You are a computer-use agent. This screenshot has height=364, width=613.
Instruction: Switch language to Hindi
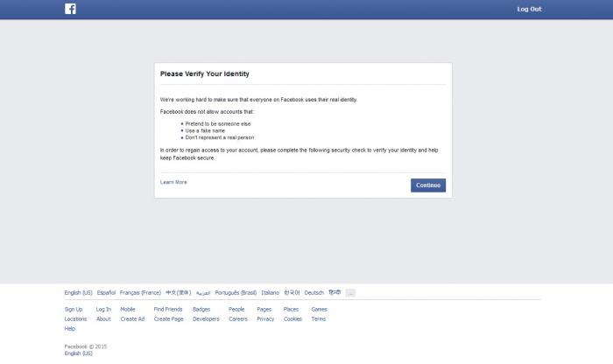click(x=335, y=292)
